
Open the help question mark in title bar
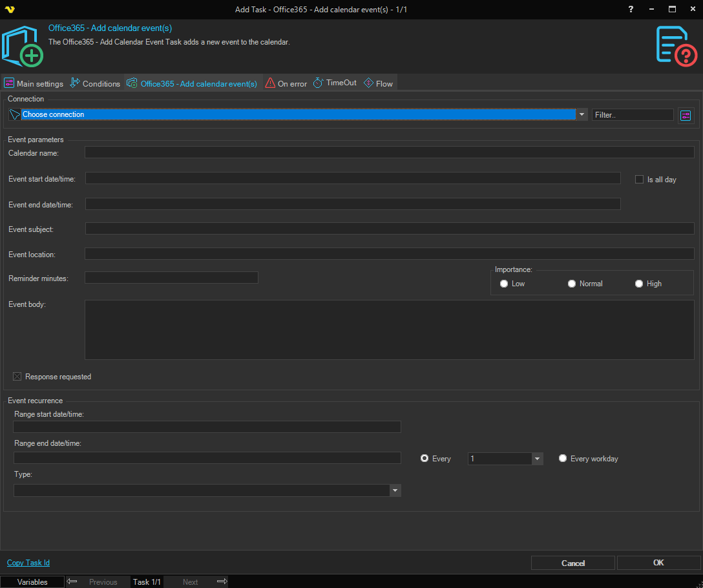pos(631,9)
